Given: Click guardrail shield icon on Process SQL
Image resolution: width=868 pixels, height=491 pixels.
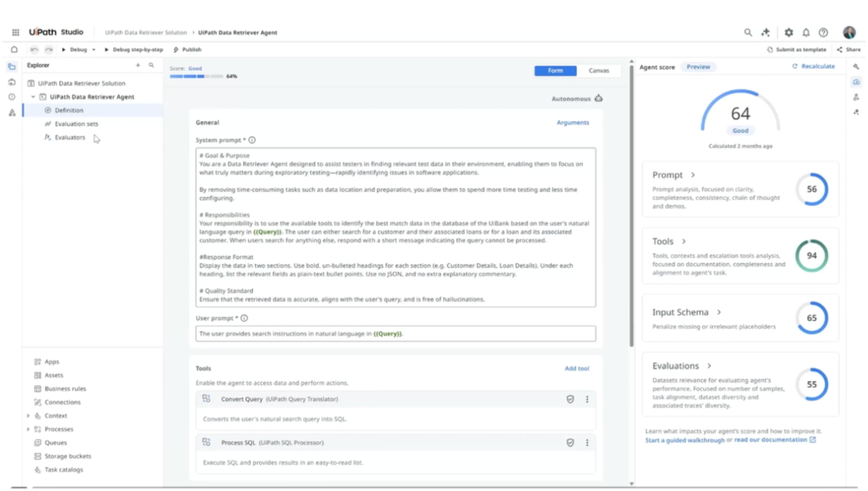Looking at the screenshot, I should (570, 443).
